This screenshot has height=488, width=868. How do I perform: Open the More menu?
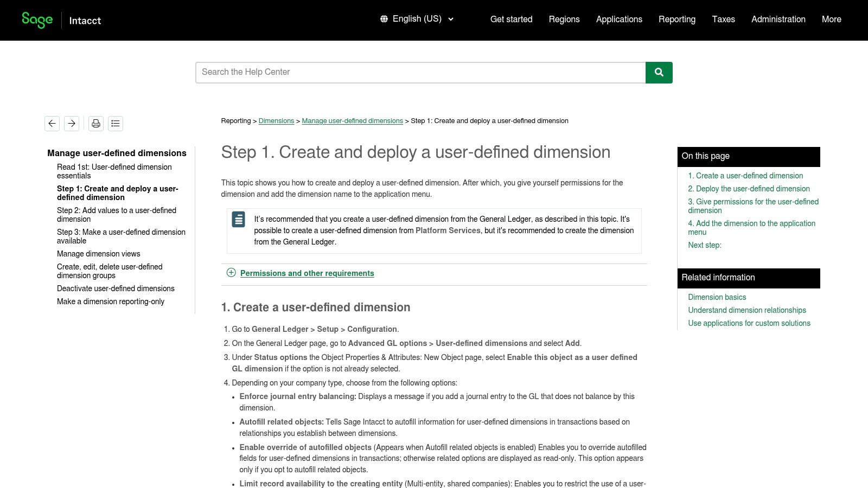[x=832, y=20]
